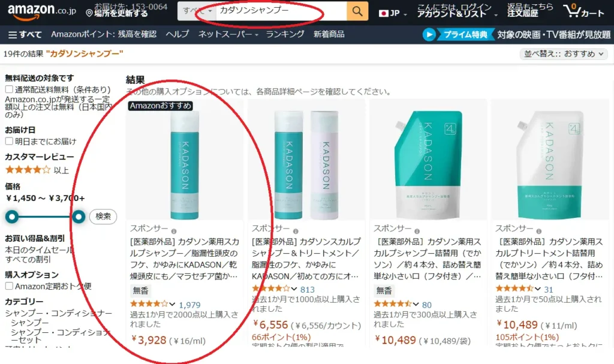Image resolution: width=614 pixels, height=364 pixels.
Task: Check the 明日までにお届け checkbox
Action: [x=9, y=141]
